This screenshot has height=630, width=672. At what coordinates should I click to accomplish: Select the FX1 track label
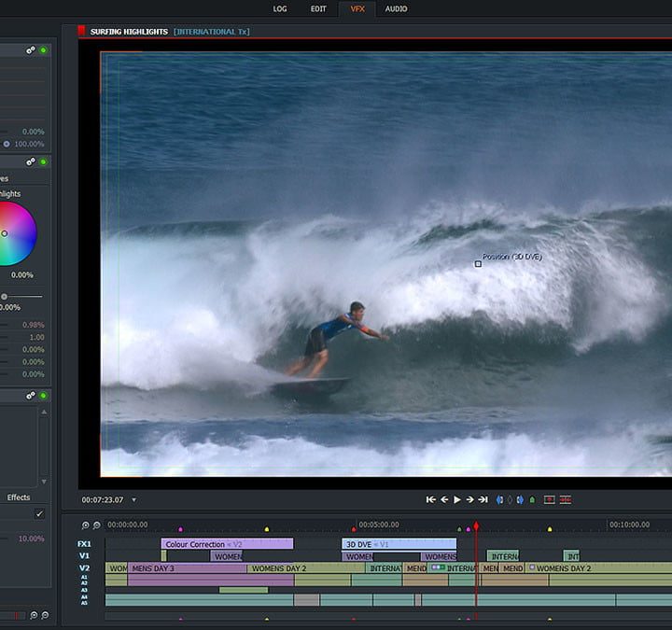[x=84, y=543]
